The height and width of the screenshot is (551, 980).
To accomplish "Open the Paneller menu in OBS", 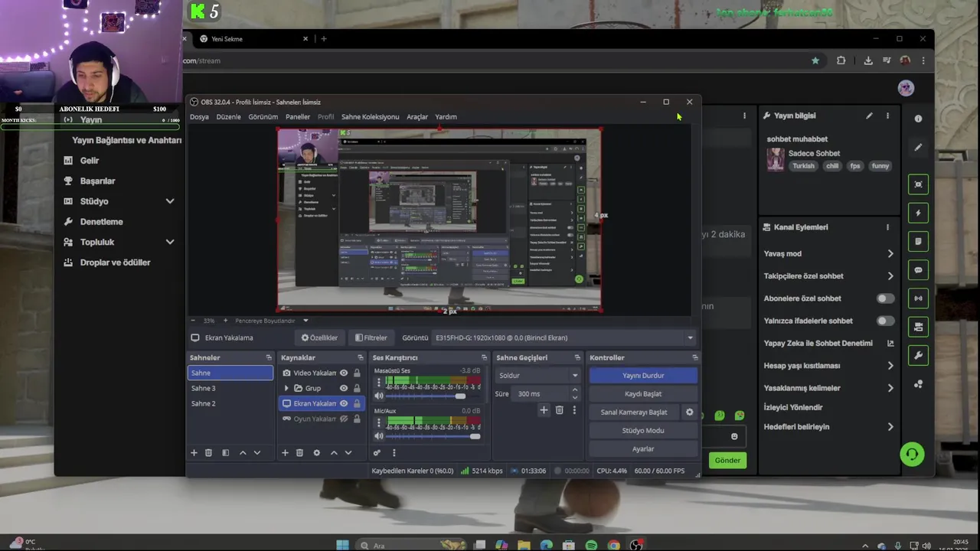I will pos(298,117).
